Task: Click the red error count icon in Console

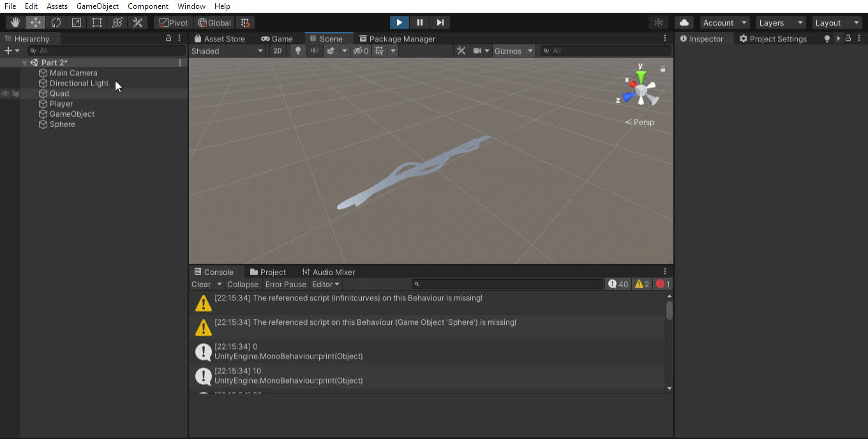Action: (663, 284)
